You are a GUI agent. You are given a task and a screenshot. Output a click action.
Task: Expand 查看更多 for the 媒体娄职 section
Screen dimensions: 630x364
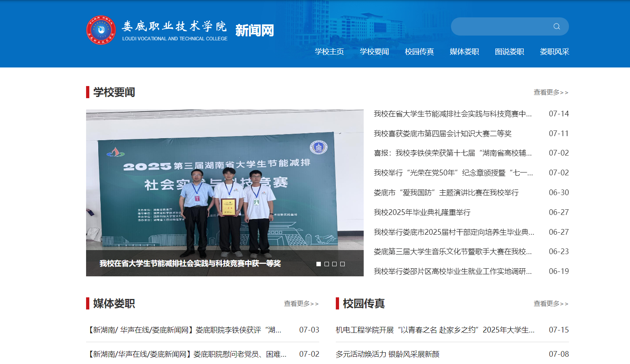(301, 304)
